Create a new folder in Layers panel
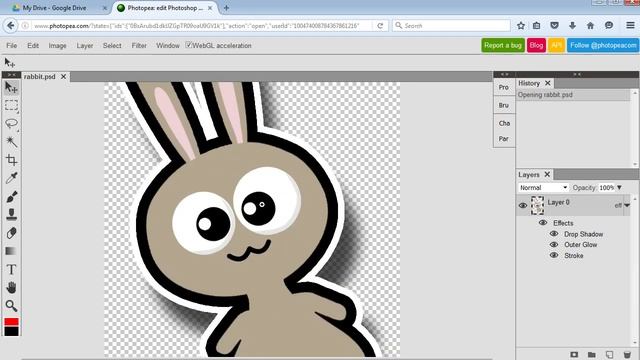This screenshot has height=360, width=640. [x=591, y=354]
